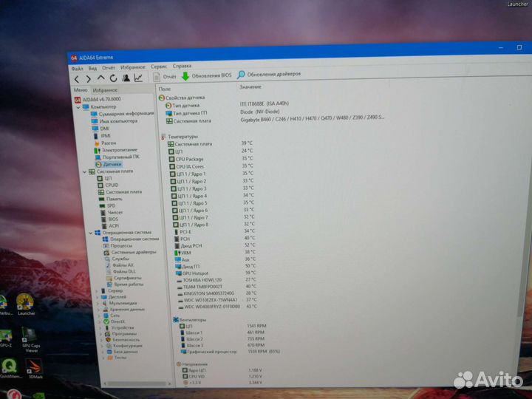Collapse the Операционная система tree node
This screenshot has height=399, width=532.
pyautogui.click(x=91, y=233)
